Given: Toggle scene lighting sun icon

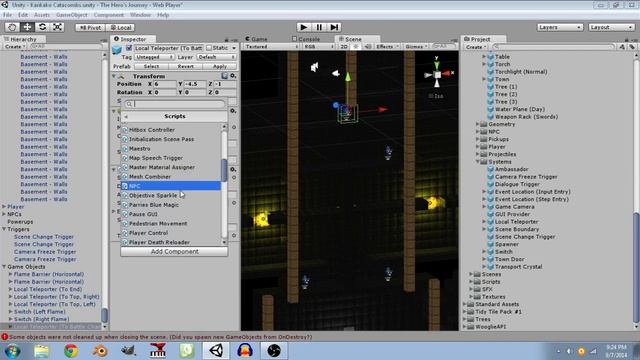Looking at the screenshot, I should coord(356,47).
